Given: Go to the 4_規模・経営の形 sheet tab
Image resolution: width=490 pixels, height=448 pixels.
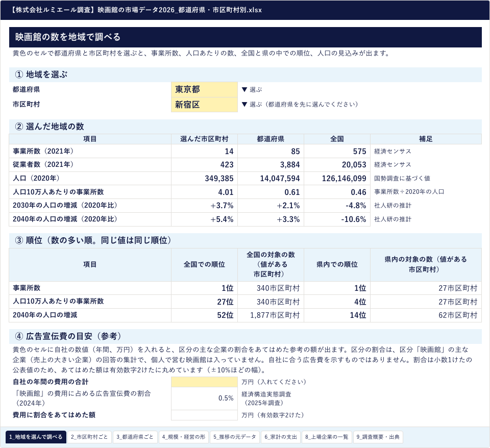Looking at the screenshot, I should coord(184,437).
